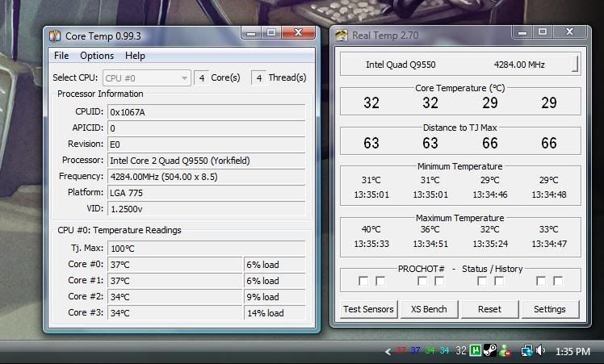Toggle the third PROCHOT# checkbox
604x364 pixels.
[422, 281]
